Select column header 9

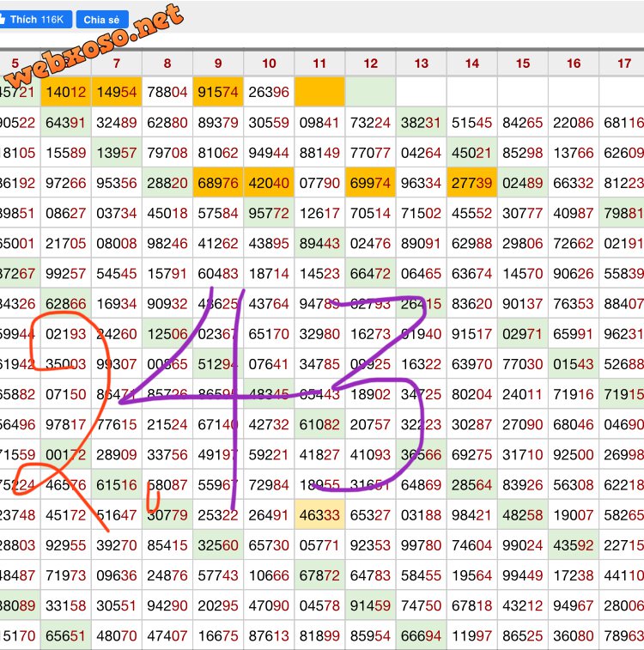(x=218, y=64)
